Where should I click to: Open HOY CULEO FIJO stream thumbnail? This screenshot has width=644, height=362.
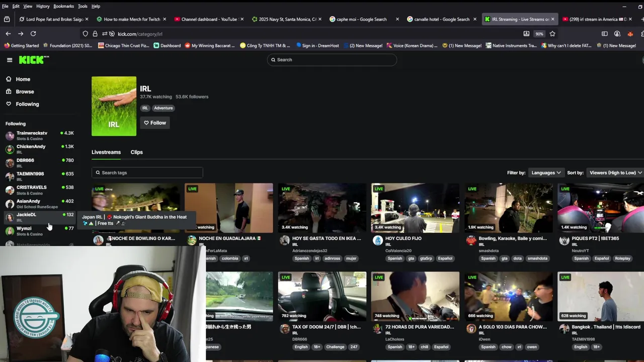point(415,208)
